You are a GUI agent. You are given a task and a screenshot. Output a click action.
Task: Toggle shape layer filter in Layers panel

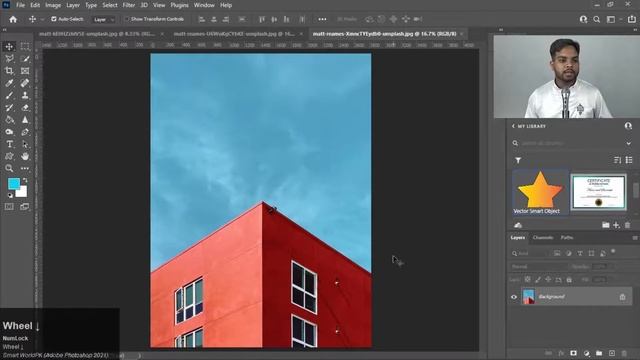(591, 253)
